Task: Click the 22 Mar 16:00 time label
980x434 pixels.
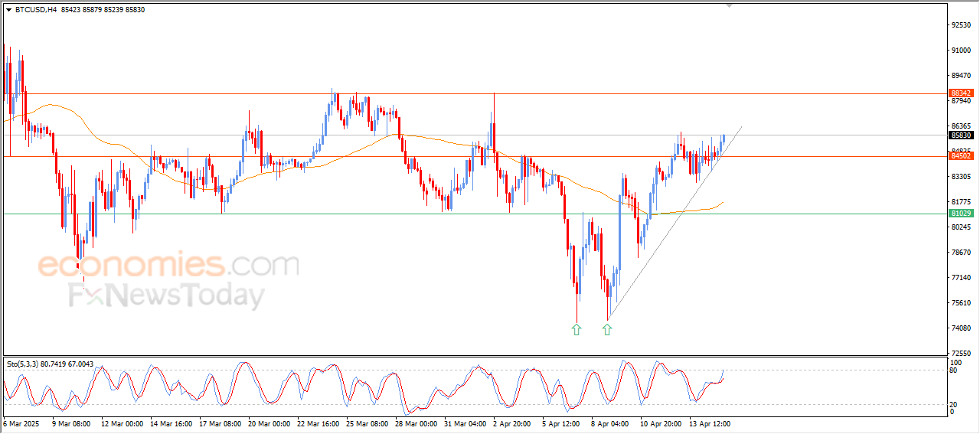Action: tap(318, 423)
